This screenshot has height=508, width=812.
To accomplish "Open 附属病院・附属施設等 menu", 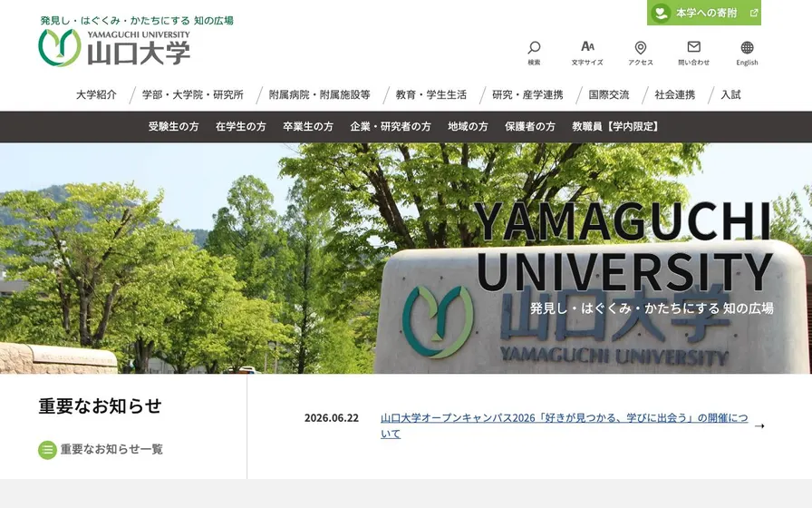I will click(x=320, y=95).
